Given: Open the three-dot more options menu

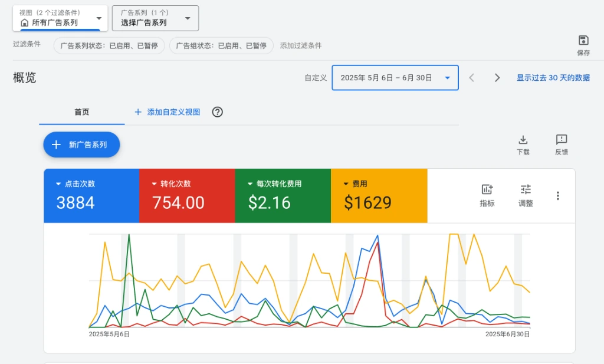Looking at the screenshot, I should coord(557,196).
